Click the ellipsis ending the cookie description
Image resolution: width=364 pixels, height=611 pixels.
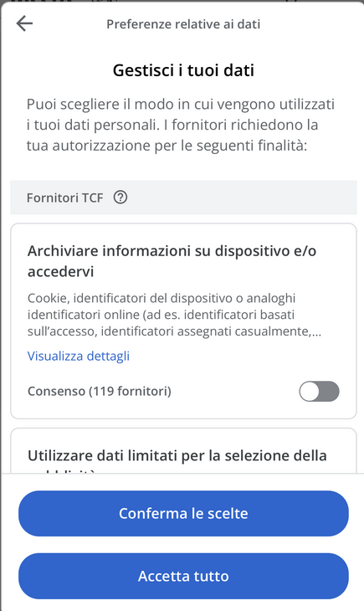317,331
